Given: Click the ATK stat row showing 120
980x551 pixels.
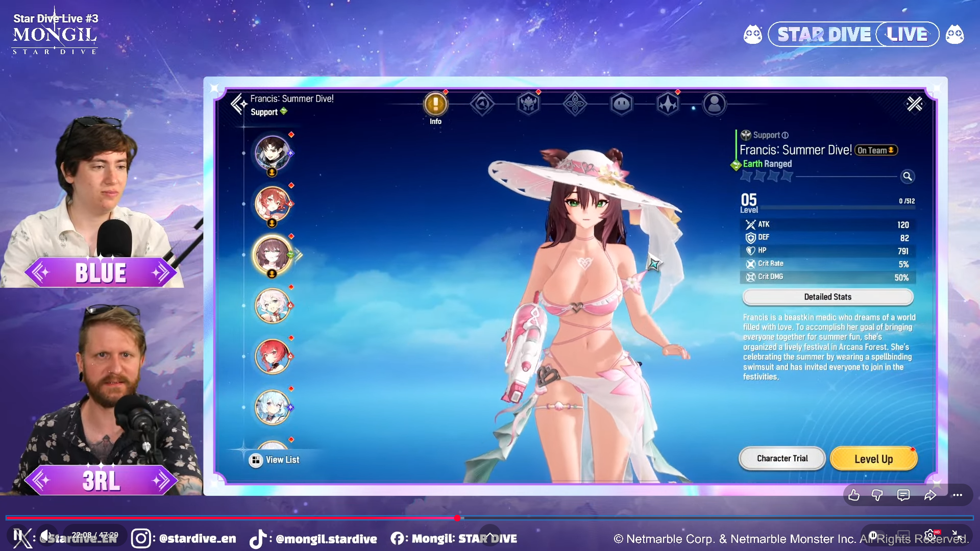Looking at the screenshot, I should coord(827,224).
